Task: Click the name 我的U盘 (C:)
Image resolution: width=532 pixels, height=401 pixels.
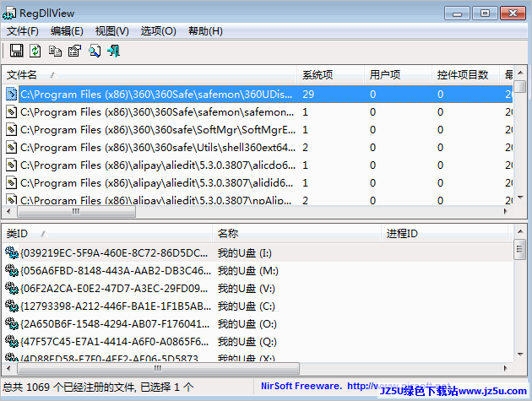Action: 247,306
